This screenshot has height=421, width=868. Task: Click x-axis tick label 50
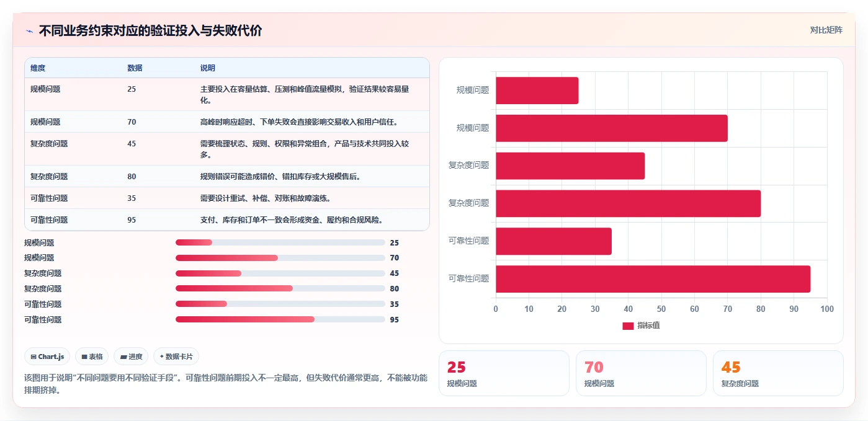(661, 309)
